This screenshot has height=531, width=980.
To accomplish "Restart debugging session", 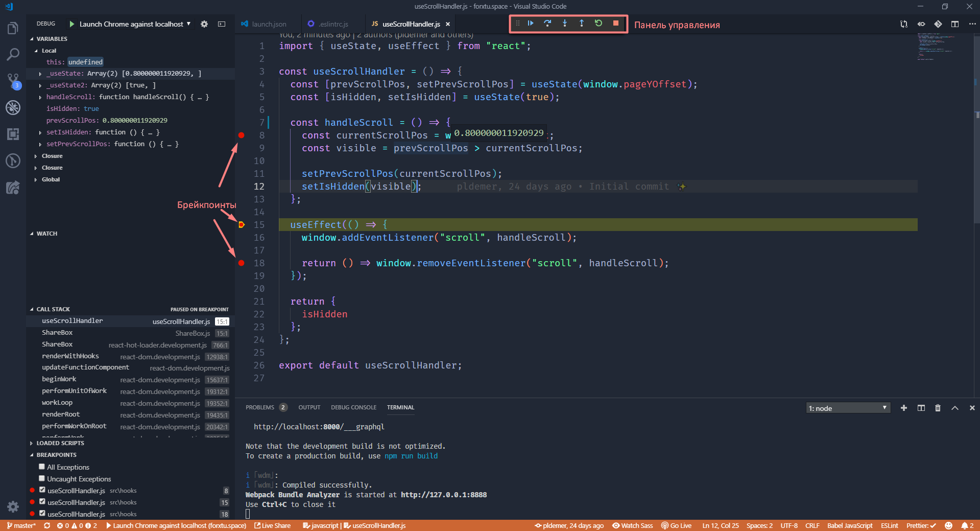I will (599, 24).
